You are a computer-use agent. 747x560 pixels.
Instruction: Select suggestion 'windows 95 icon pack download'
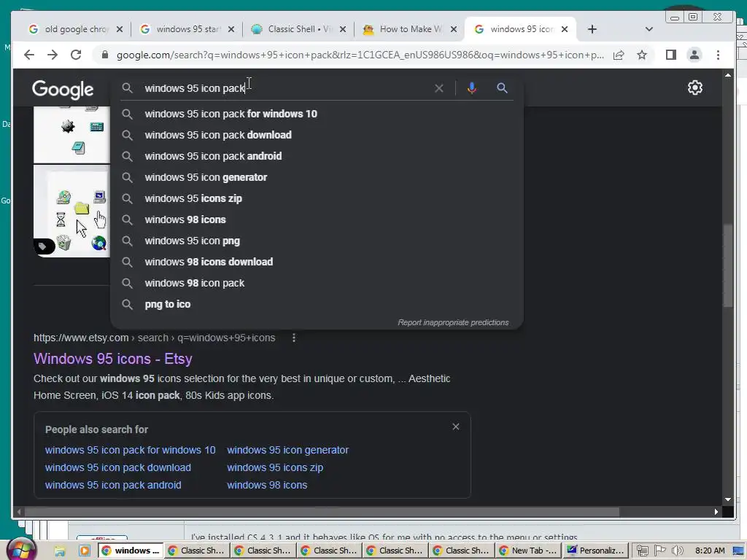click(317, 135)
